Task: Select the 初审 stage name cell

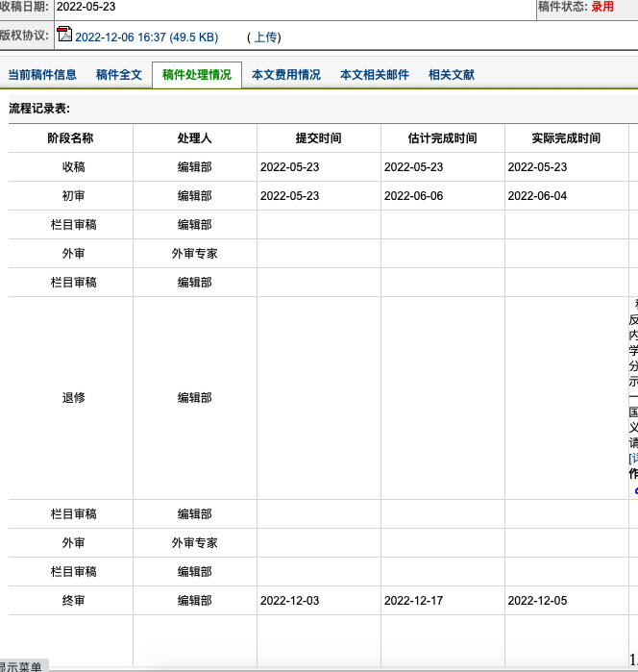Action: click(73, 196)
